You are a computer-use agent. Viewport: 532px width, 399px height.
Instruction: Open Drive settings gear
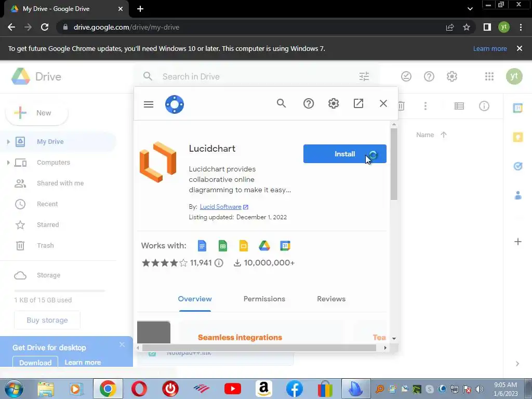(452, 76)
